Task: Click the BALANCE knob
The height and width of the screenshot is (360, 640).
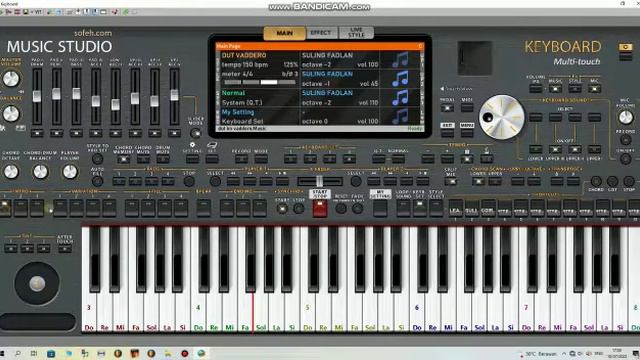Action: (11, 114)
